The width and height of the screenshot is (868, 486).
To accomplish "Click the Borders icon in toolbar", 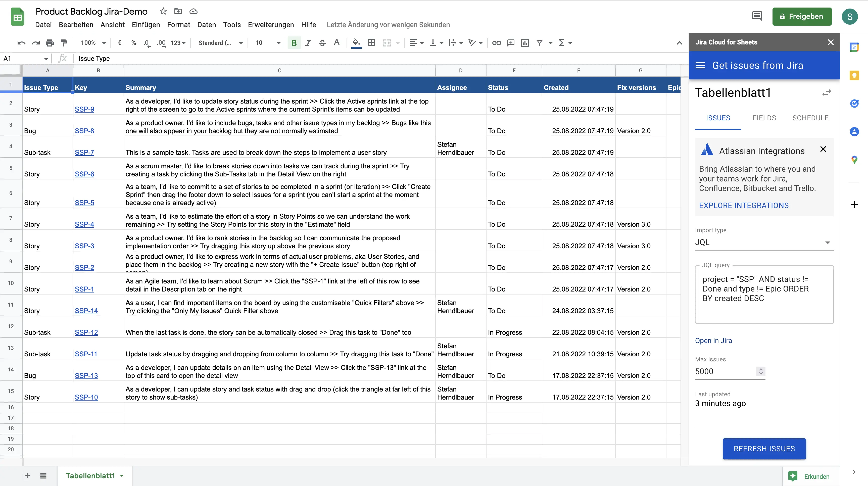I will 371,42.
